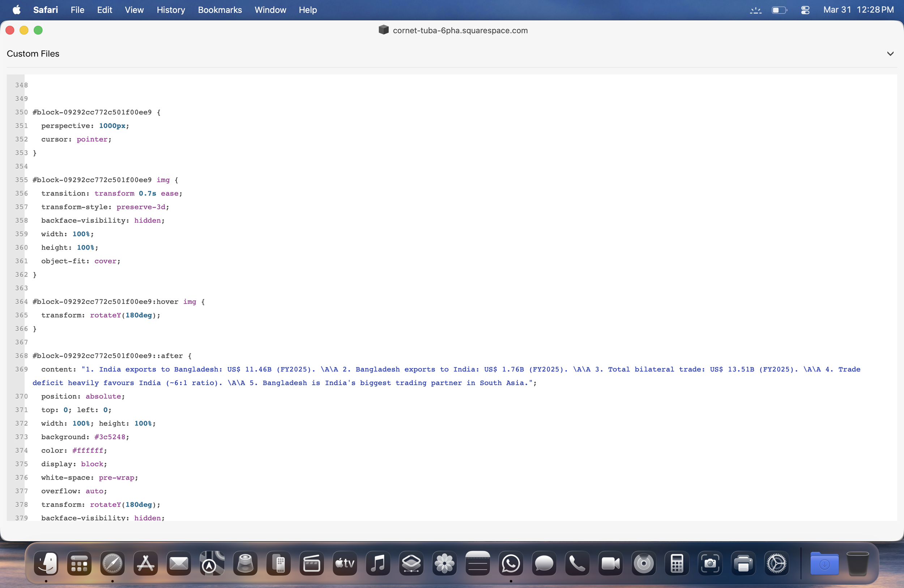Image resolution: width=904 pixels, height=588 pixels.
Task: Click the Screen Mirroring menu bar icon
Action: tap(755, 10)
